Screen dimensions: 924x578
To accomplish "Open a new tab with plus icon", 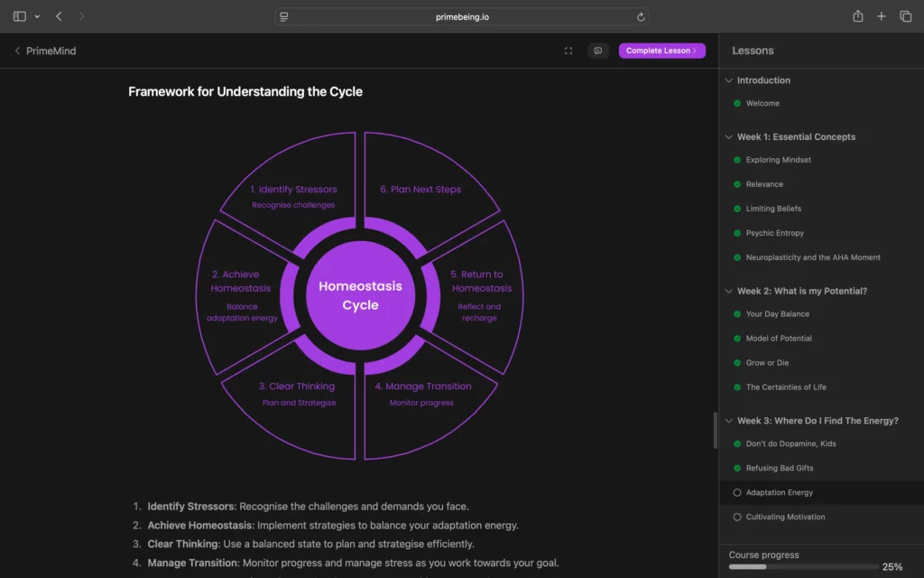I will [882, 16].
